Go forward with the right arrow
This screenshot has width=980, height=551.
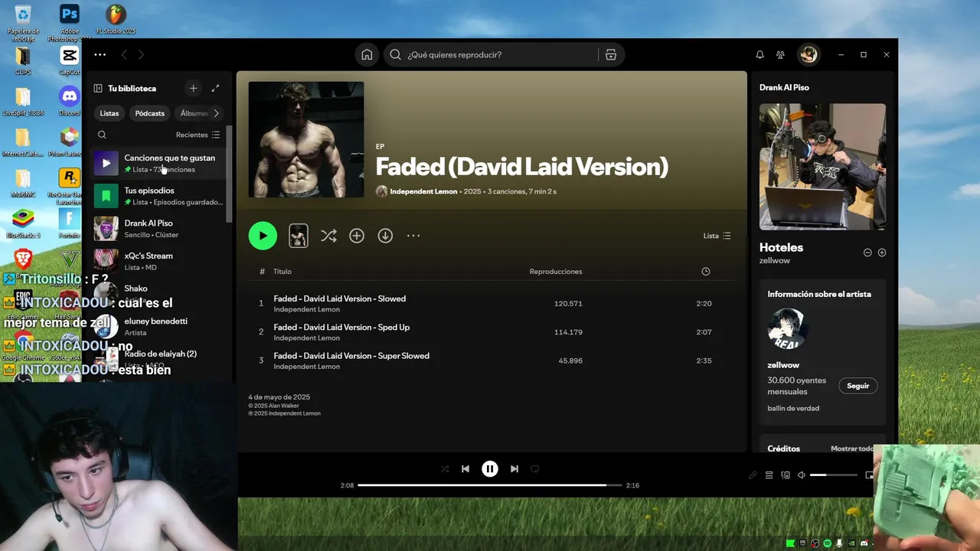(141, 54)
